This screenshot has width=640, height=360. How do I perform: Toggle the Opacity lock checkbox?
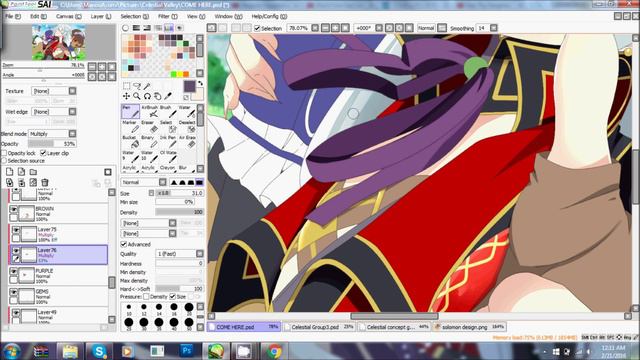pyautogui.click(x=4, y=153)
